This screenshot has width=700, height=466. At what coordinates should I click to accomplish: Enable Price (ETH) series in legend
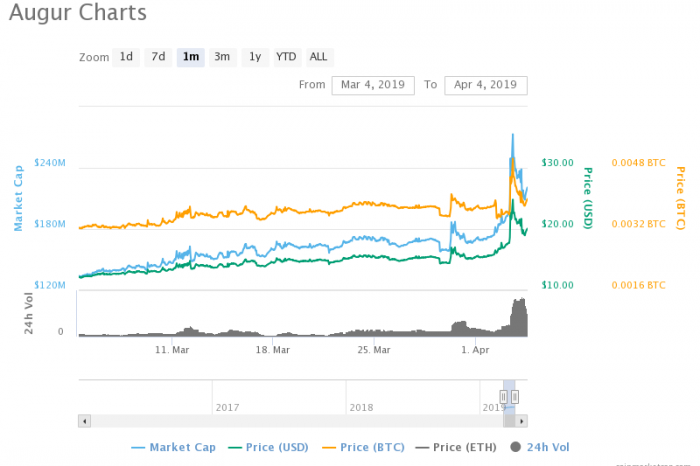click(456, 447)
